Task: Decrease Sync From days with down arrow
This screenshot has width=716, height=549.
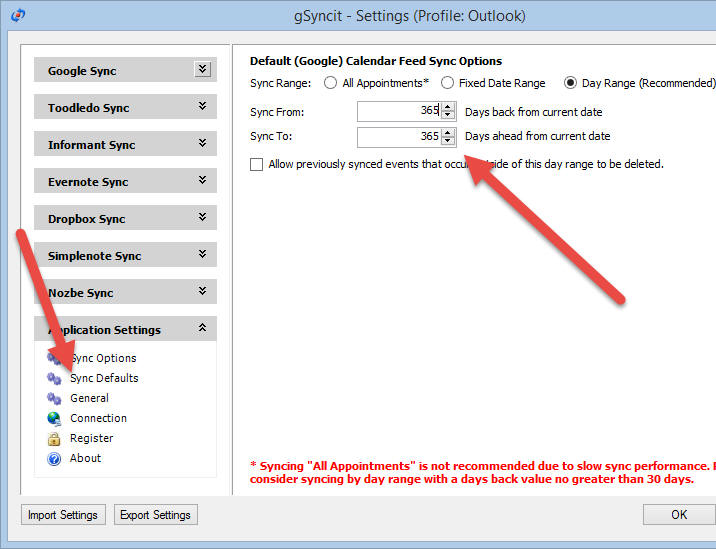Action: coord(448,115)
